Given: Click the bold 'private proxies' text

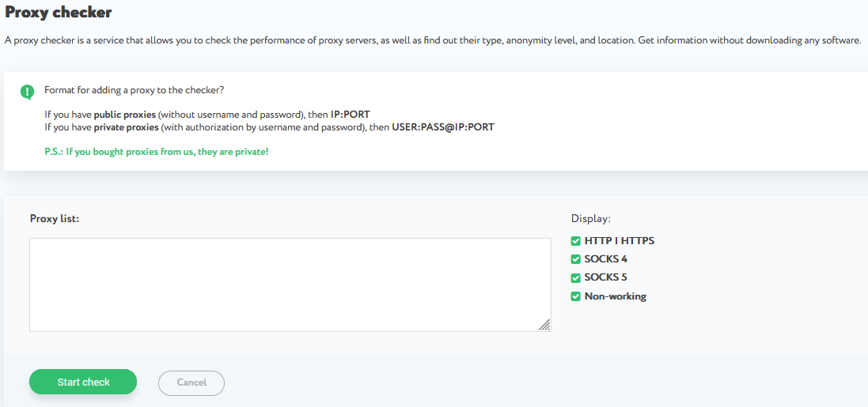Looking at the screenshot, I should point(127,127).
